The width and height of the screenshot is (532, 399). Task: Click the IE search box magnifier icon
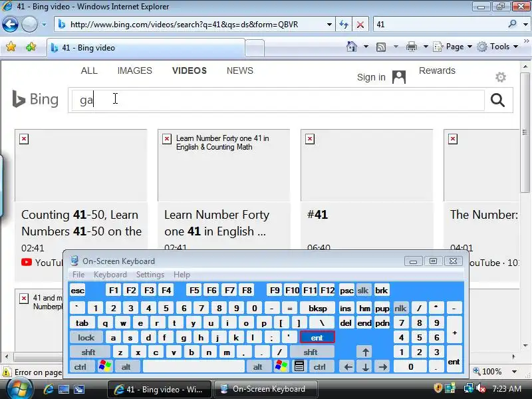point(512,24)
